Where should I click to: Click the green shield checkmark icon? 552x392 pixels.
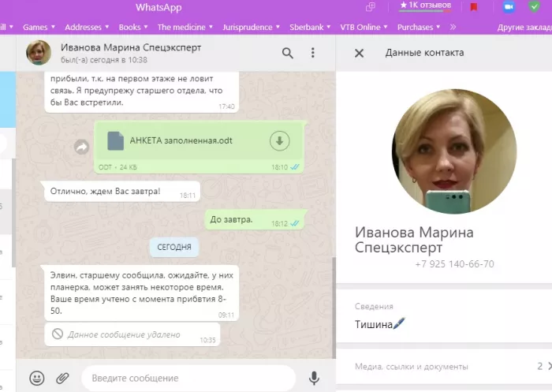click(535, 6)
